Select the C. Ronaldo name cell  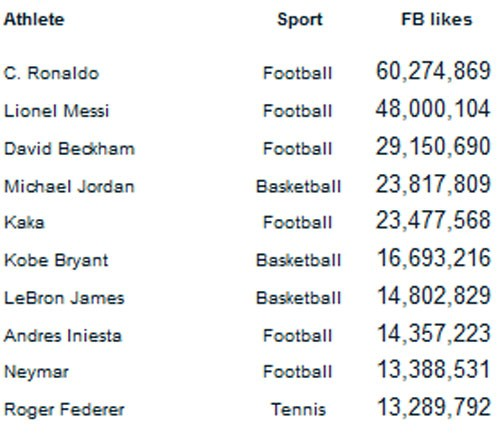[51, 73]
